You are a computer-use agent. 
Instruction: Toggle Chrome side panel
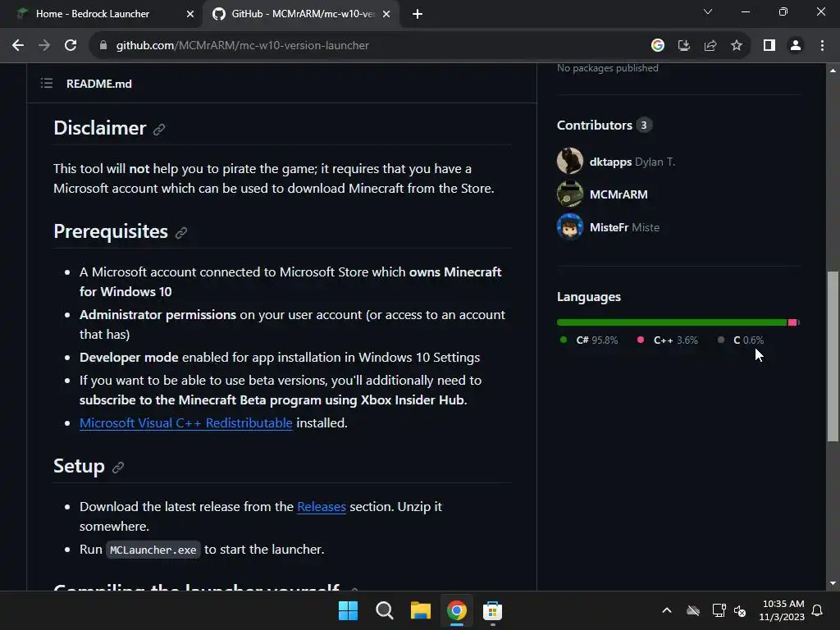[x=769, y=45]
